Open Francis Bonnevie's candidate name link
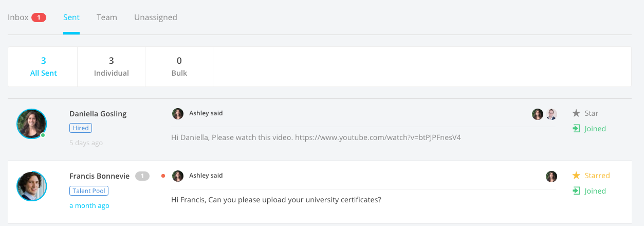 click(100, 176)
